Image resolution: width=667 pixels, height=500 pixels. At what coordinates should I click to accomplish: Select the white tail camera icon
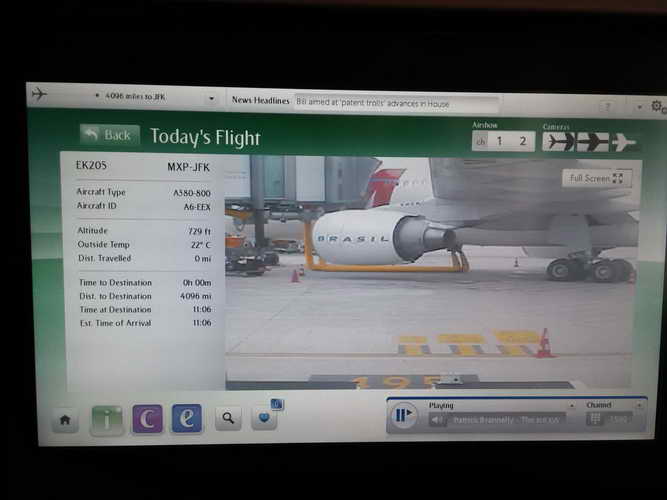624,143
